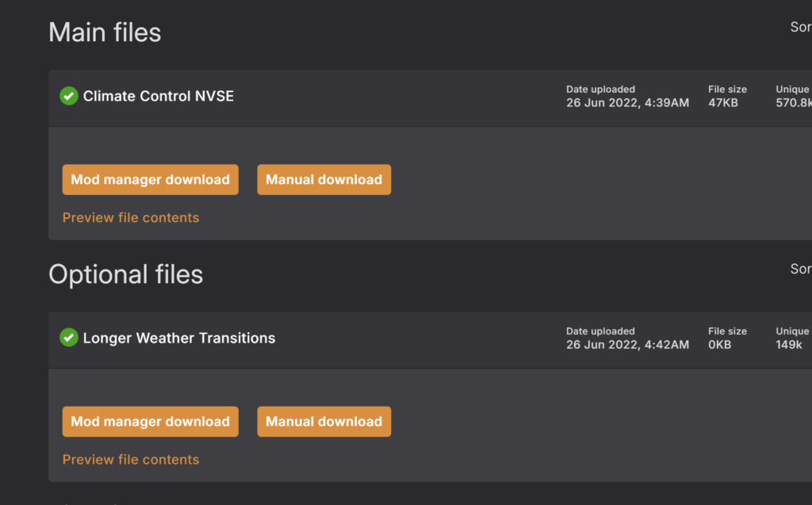Click the Main files section heading

[105, 33]
